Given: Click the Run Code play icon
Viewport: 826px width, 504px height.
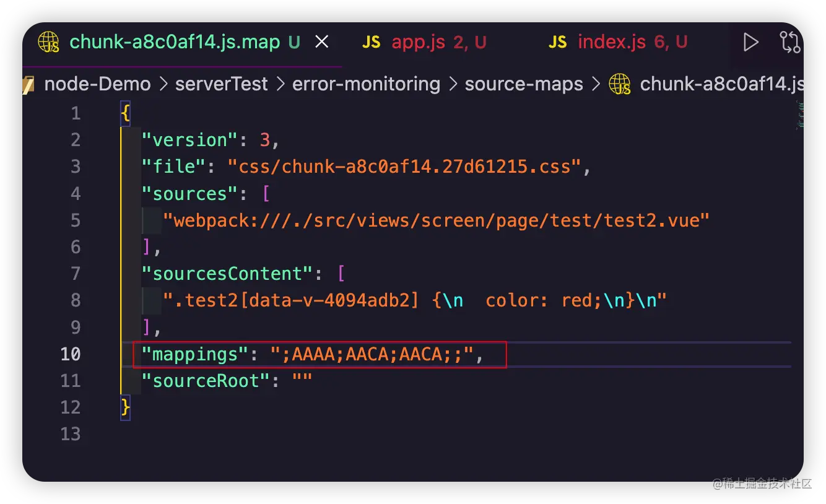Looking at the screenshot, I should [x=750, y=42].
